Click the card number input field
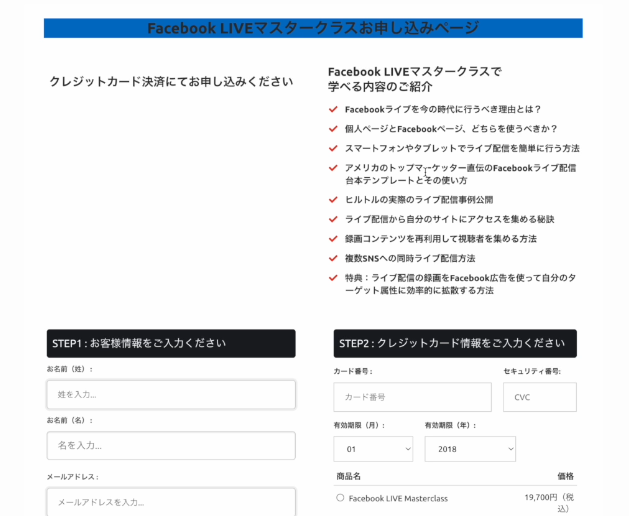 click(412, 397)
